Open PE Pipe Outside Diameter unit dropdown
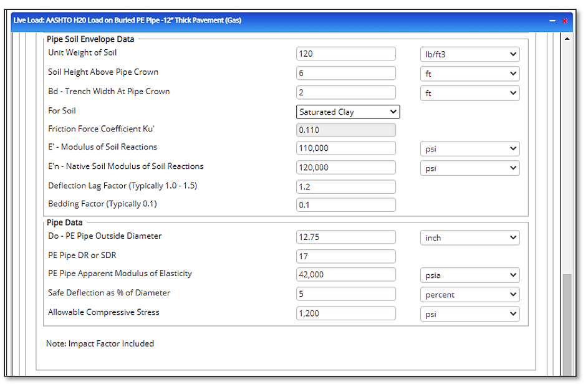588x392 pixels. [470, 237]
